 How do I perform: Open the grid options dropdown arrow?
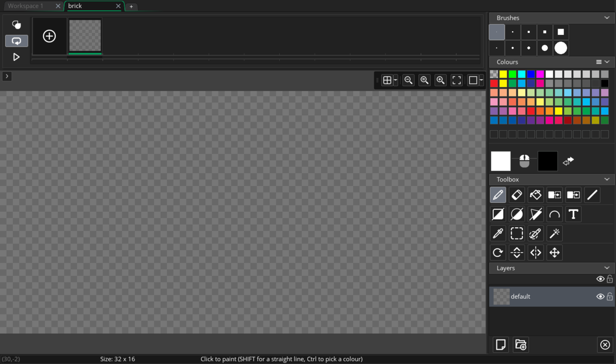coord(396,80)
